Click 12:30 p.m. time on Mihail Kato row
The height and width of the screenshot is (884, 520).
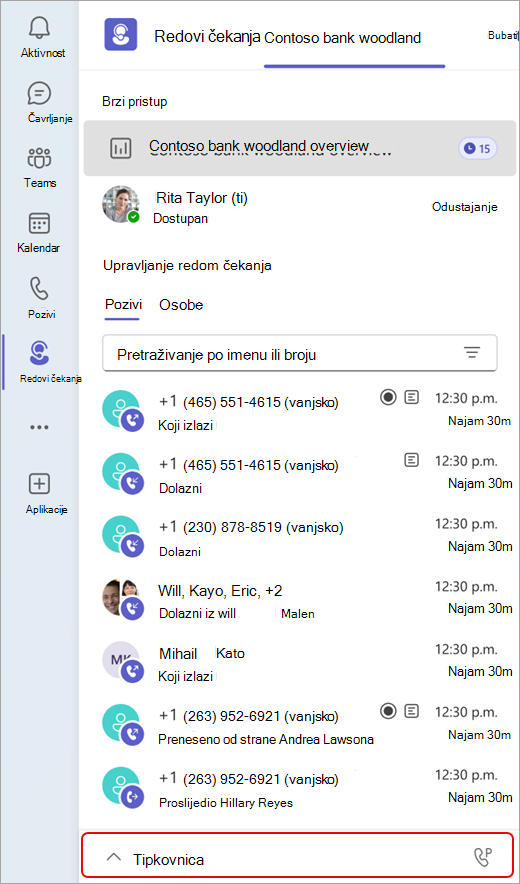[x=466, y=650]
